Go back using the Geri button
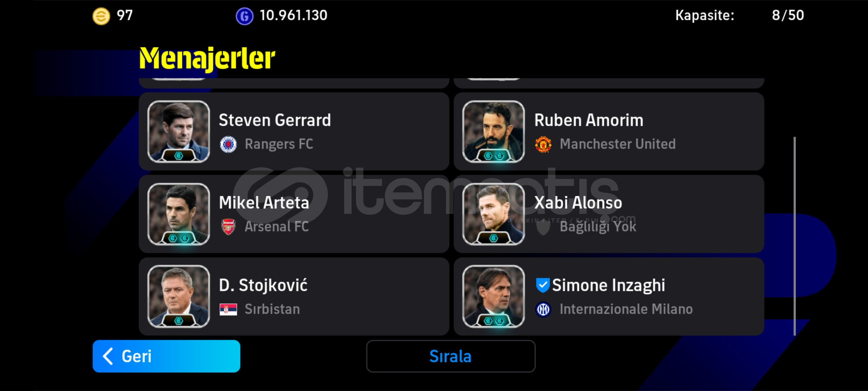 pos(166,356)
